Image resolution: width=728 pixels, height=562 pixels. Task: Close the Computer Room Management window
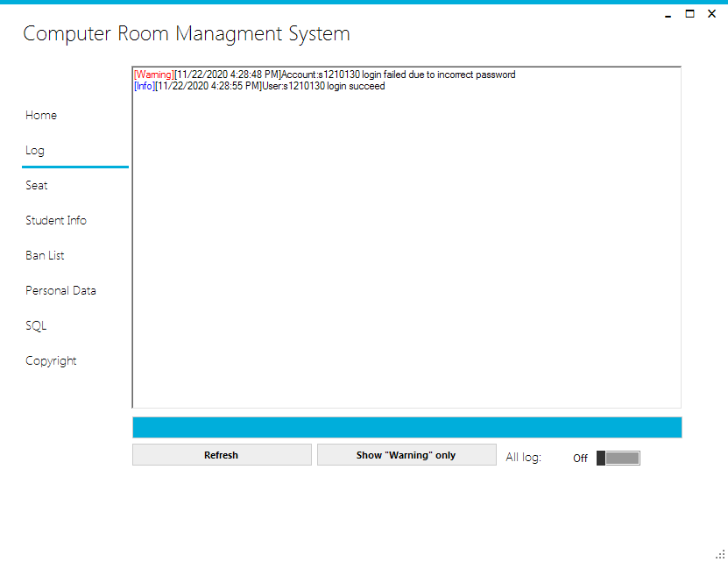pyautogui.click(x=711, y=14)
